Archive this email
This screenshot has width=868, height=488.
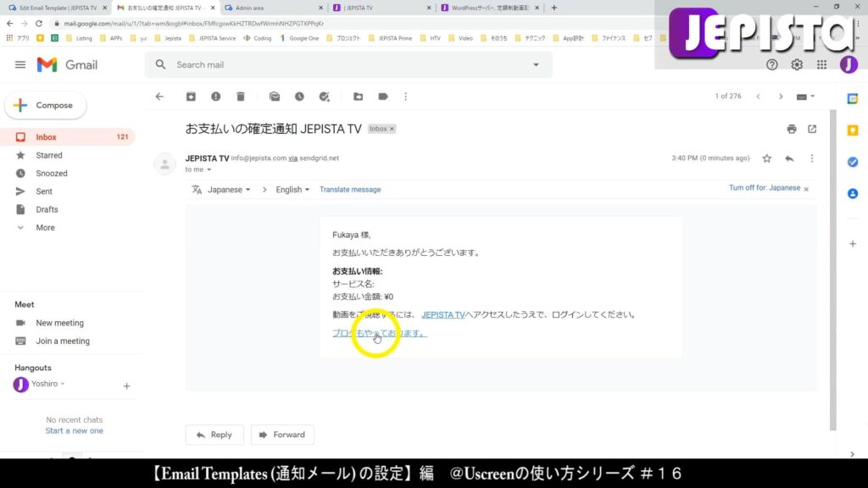191,97
